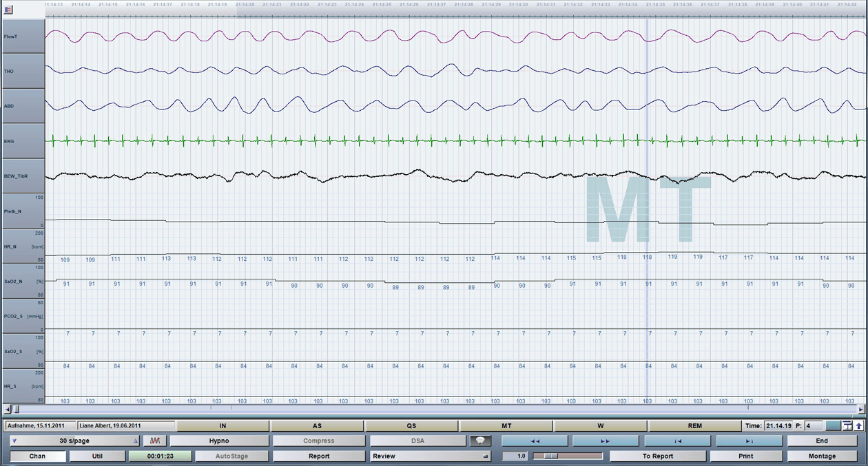Select the EKG channel label

click(x=23, y=141)
